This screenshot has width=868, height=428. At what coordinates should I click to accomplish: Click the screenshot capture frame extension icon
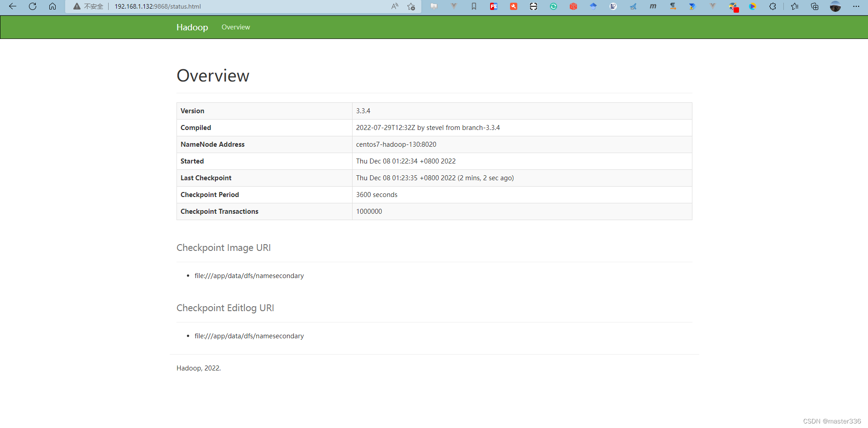pyautogui.click(x=534, y=6)
